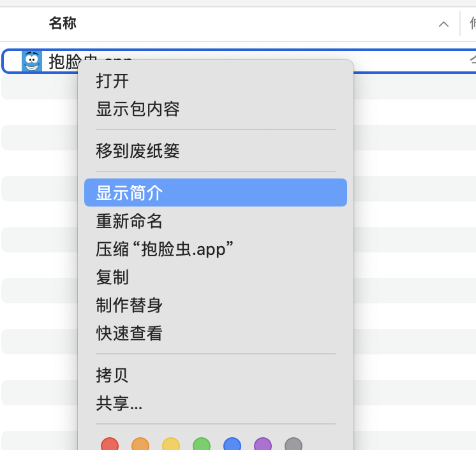476x450 pixels.
Task: Apply the green tag color
Action: pos(202,445)
